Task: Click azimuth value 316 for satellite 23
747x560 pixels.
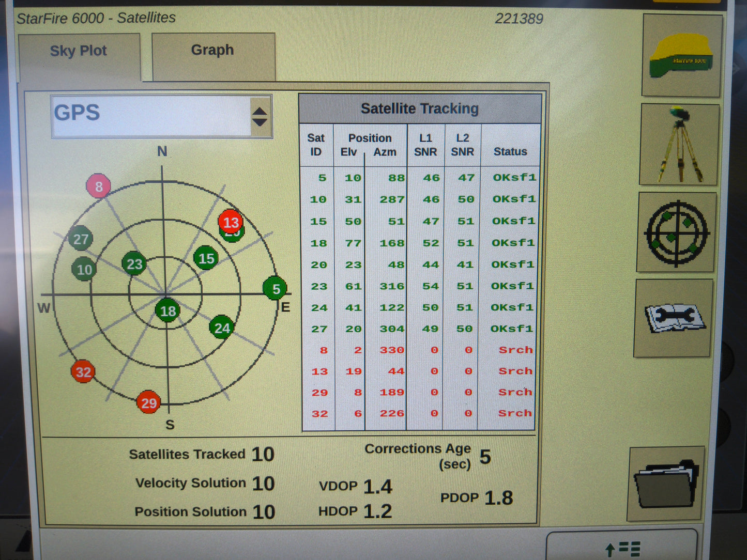Action: [392, 286]
